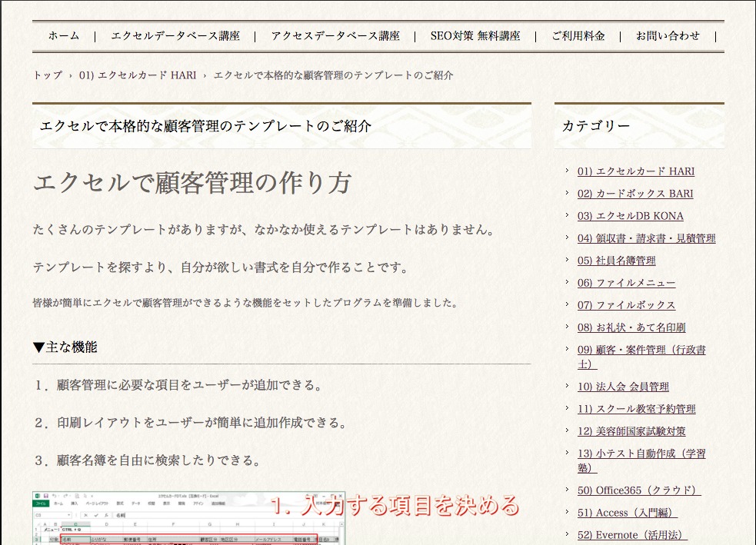Click お問い合わせ contact menu item

[668, 35]
